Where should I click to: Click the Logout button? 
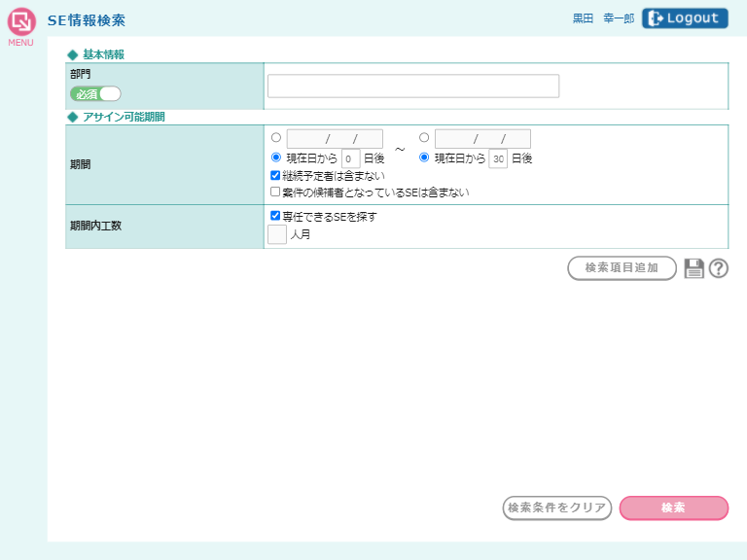(685, 18)
